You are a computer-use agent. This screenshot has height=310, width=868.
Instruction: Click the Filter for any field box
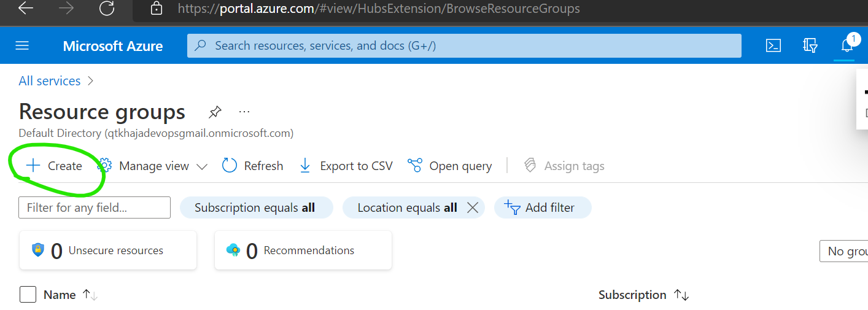tap(95, 207)
